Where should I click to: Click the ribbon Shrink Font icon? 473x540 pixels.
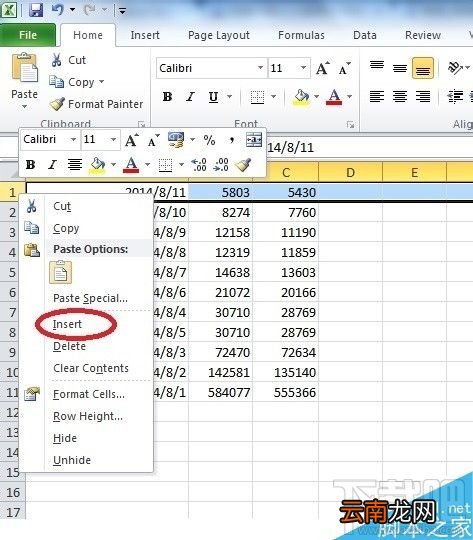click(344, 69)
